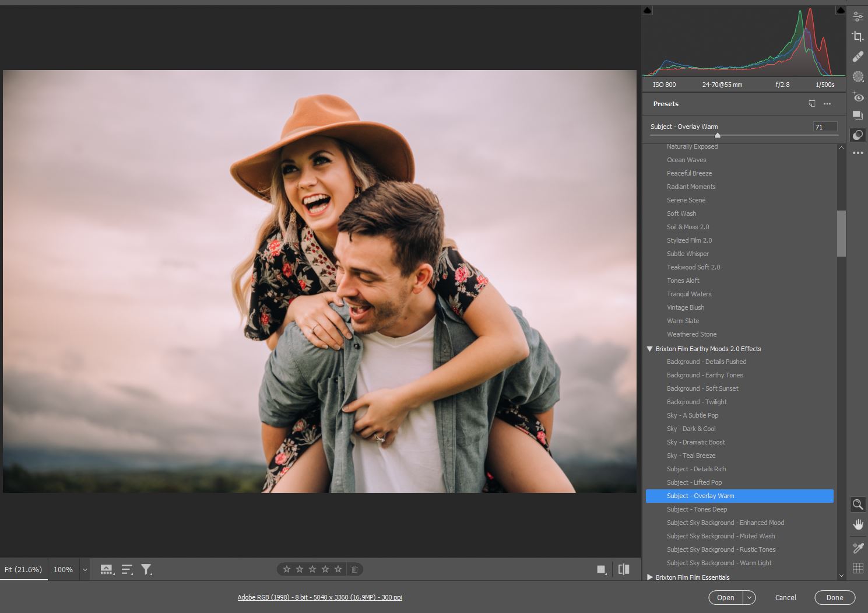868x613 pixels.
Task: Select the Red Eye removal tool
Action: click(858, 97)
